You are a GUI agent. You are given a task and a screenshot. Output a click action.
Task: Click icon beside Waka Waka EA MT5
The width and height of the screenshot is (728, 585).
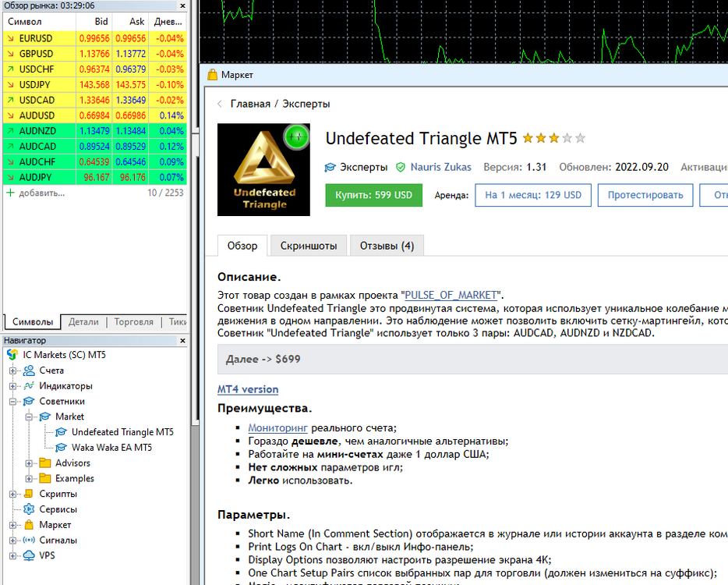click(x=61, y=448)
